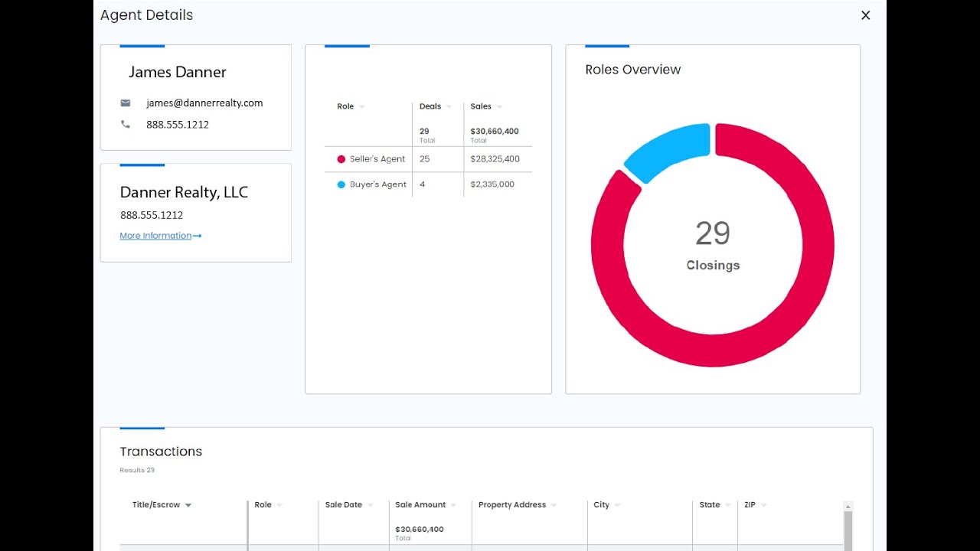The height and width of the screenshot is (551, 980).
Task: Open the Sale Date column sort arrow
Action: click(x=371, y=505)
